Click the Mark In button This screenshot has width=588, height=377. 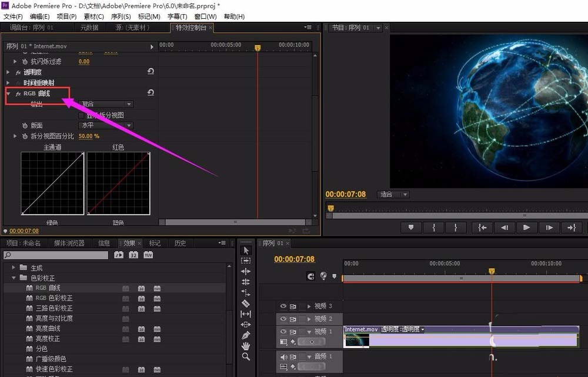433,227
